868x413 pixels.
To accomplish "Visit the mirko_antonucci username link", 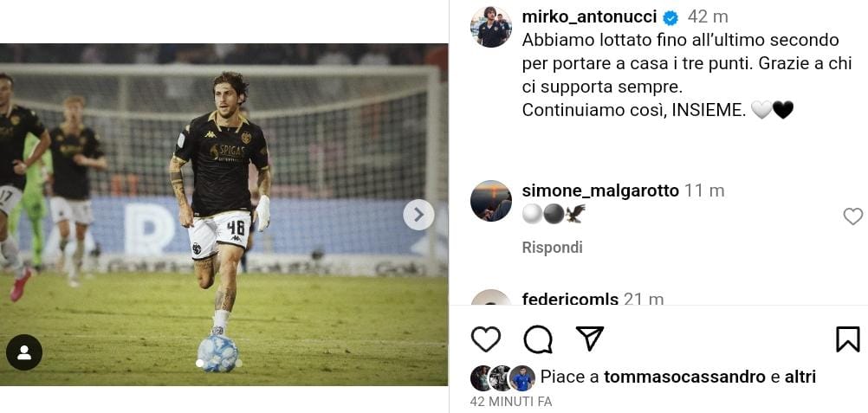I will 590,17.
